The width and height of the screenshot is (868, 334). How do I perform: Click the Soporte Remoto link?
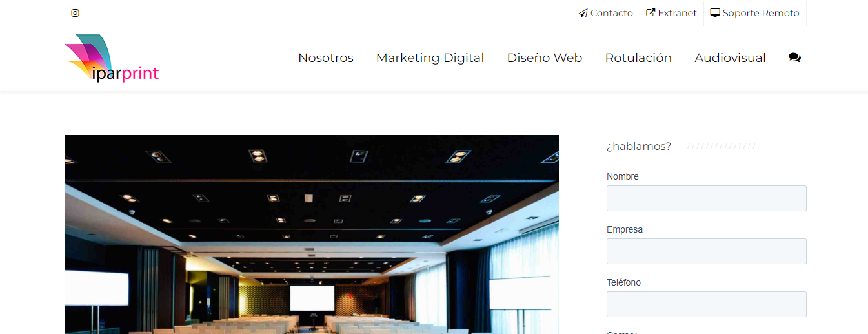coord(761,13)
